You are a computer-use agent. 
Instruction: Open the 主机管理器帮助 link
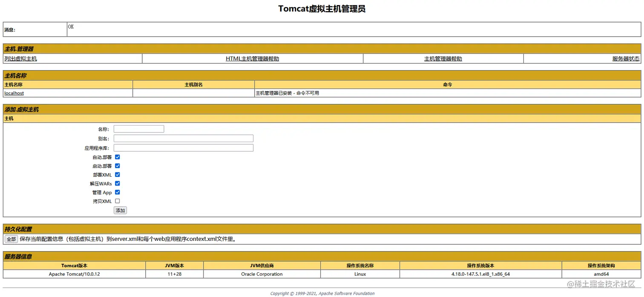click(x=443, y=59)
